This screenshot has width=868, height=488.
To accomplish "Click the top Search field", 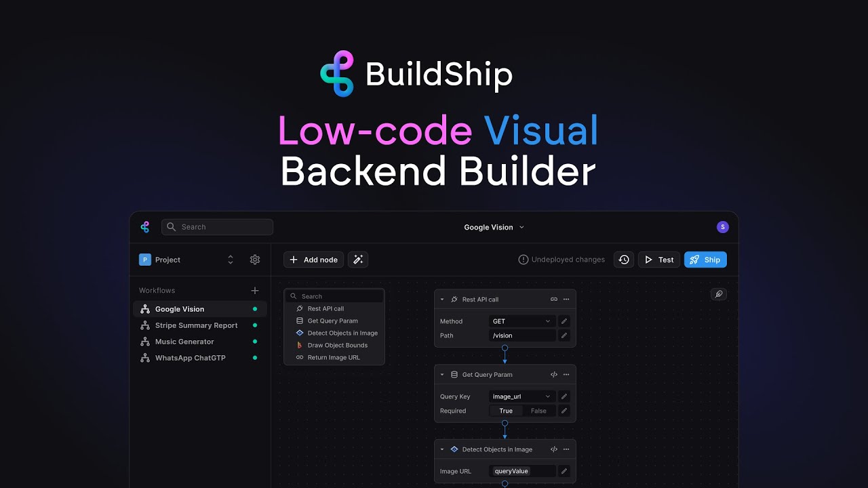I will point(217,227).
